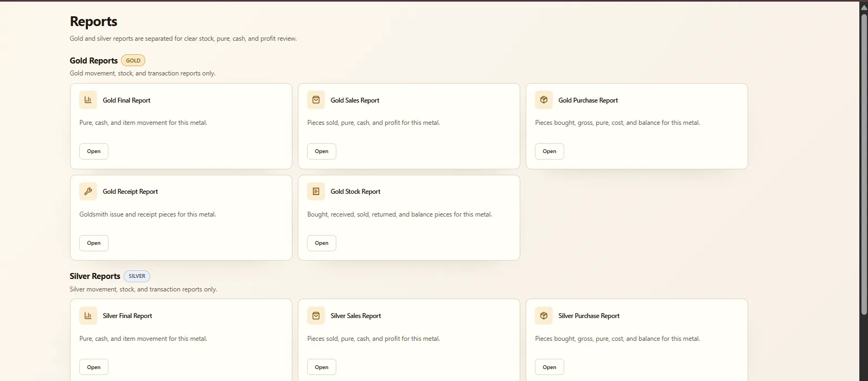
Task: Open the Silver Final Report
Action: click(x=94, y=367)
